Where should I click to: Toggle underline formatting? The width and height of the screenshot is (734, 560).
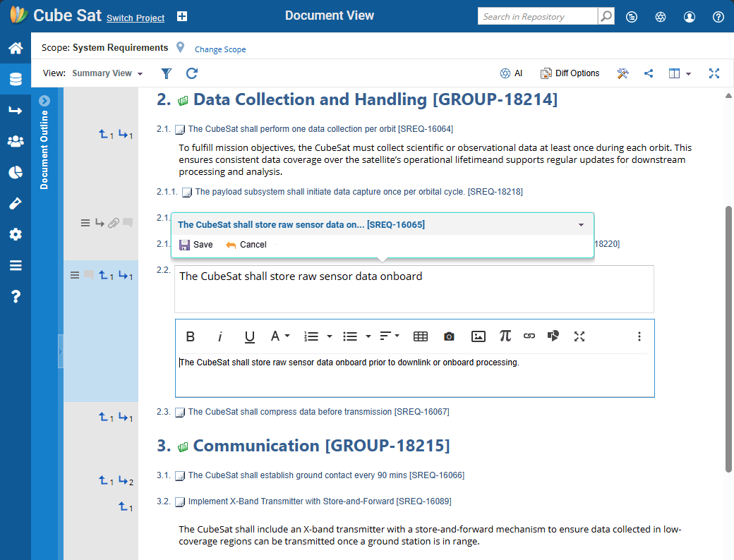(249, 336)
